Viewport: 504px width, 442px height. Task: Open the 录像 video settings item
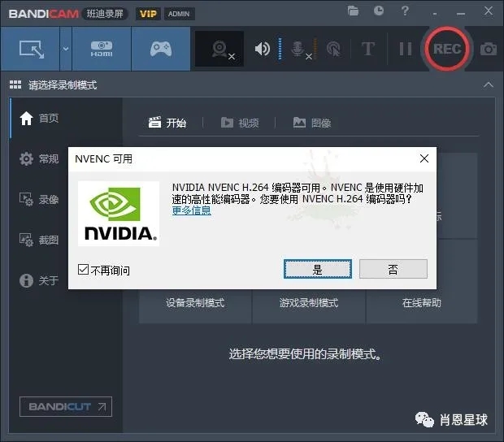pos(39,200)
